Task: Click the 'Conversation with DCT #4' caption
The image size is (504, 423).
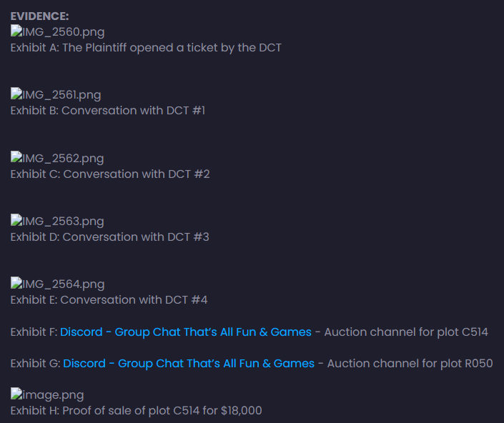Action: click(134, 300)
